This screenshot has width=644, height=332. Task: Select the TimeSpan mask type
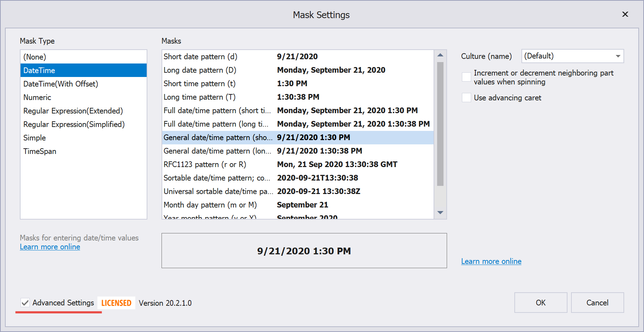(x=40, y=151)
